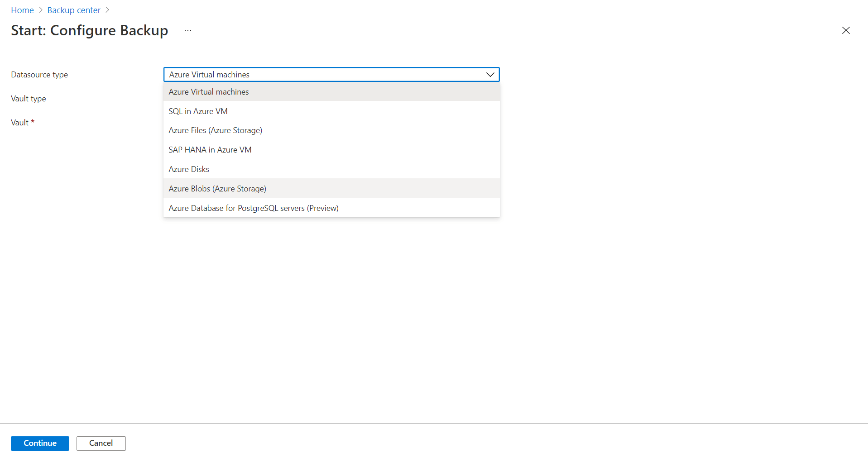Go to Home via breadcrumb
The image size is (868, 463).
(22, 10)
